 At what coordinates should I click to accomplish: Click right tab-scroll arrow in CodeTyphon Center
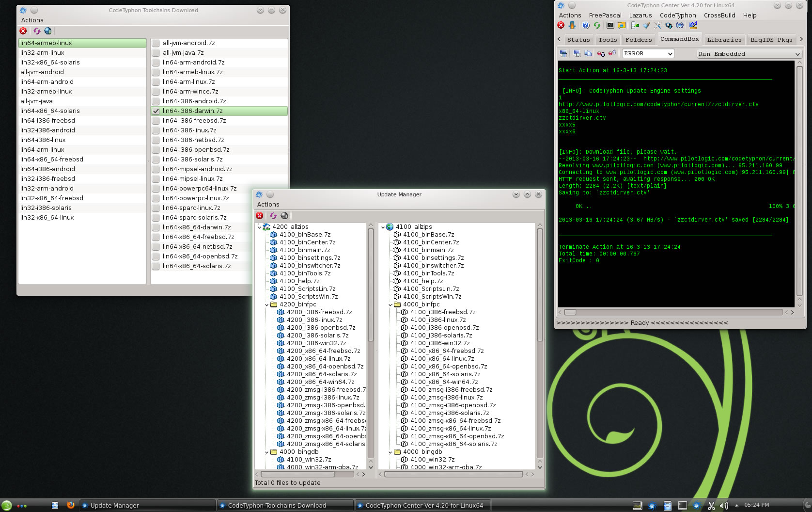click(801, 39)
